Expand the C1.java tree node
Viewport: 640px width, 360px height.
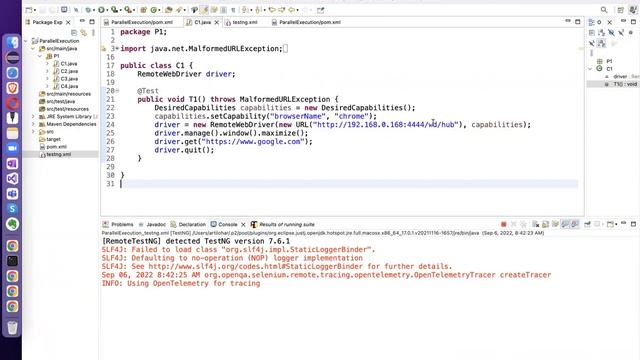(47, 64)
